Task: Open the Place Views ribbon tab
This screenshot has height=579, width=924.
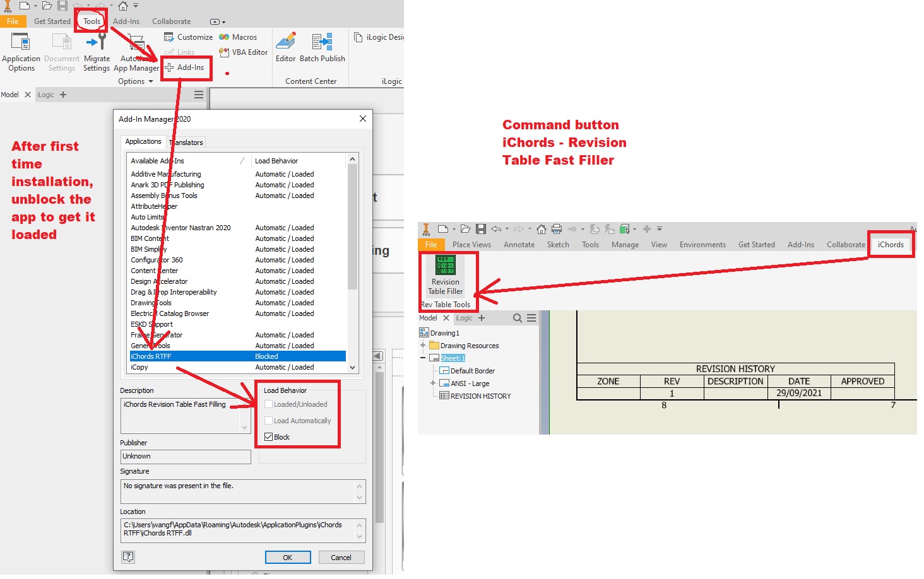Action: 471,245
